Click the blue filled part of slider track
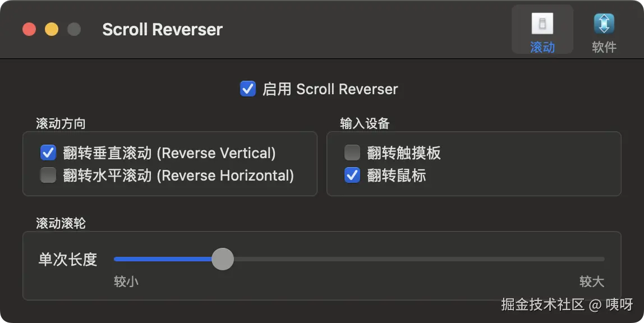Viewport: 644px width, 323px height. point(163,259)
